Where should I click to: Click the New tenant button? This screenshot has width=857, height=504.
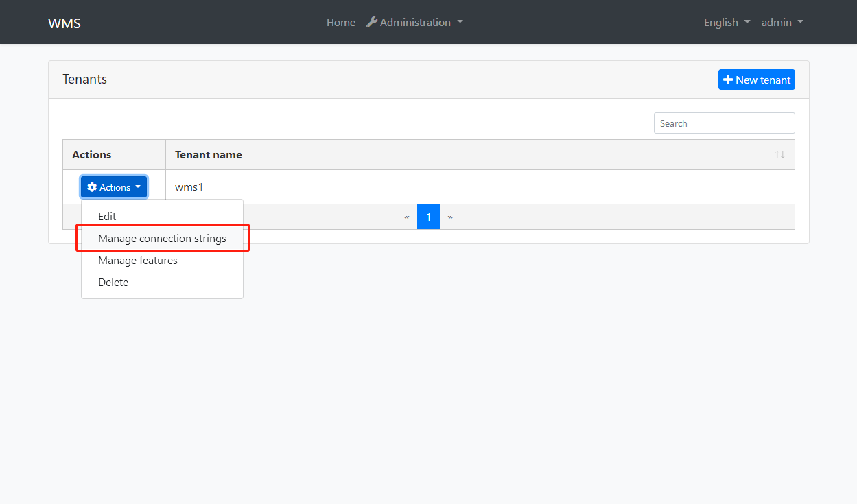(756, 79)
